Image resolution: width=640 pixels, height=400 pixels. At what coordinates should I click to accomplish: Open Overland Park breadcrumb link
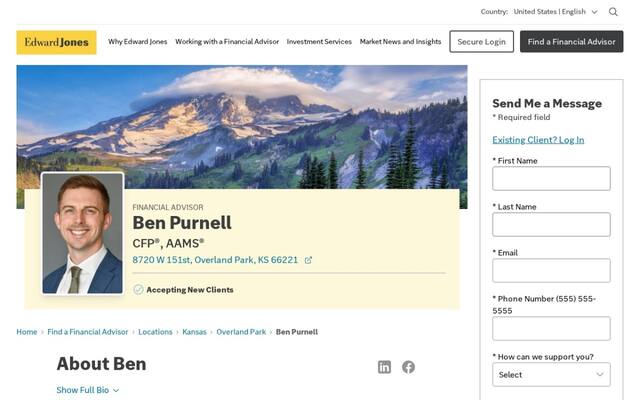pos(241,332)
